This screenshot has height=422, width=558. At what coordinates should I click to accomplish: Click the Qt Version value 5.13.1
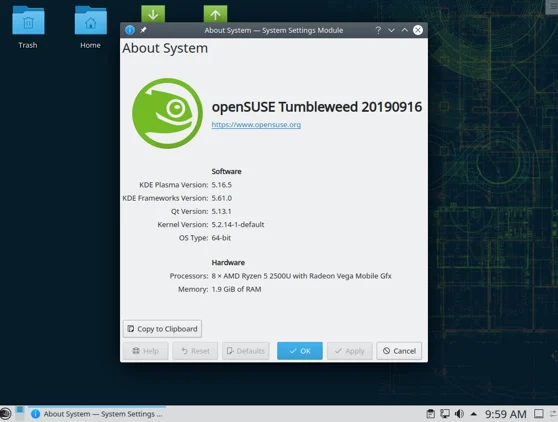[221, 211]
